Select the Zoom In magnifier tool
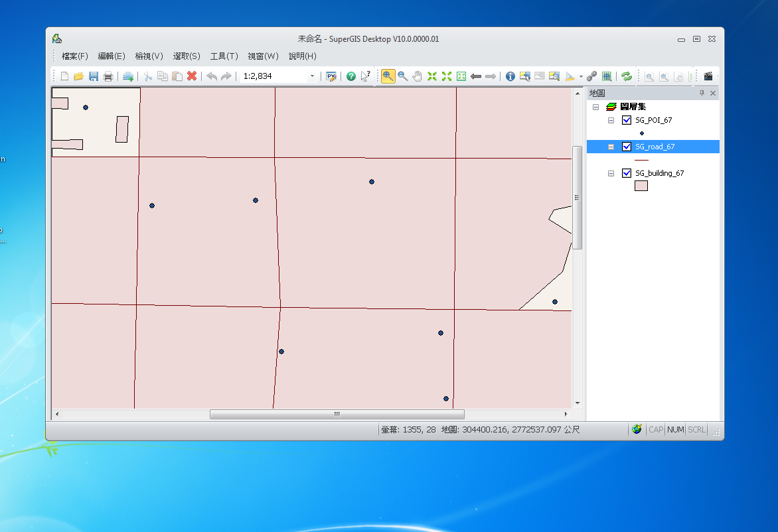 coord(388,76)
